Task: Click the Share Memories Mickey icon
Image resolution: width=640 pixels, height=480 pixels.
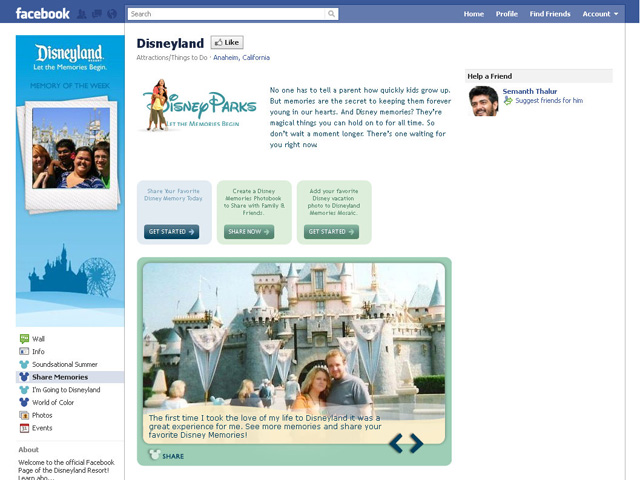Action: click(x=24, y=377)
